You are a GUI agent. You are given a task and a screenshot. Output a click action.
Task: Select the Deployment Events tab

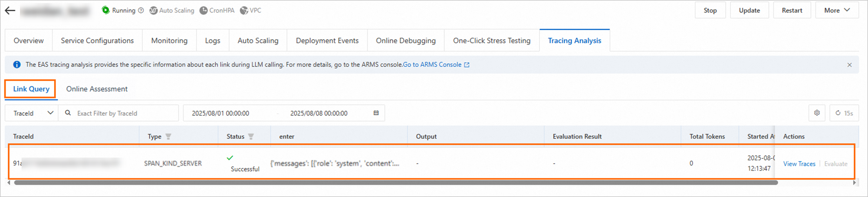(327, 41)
